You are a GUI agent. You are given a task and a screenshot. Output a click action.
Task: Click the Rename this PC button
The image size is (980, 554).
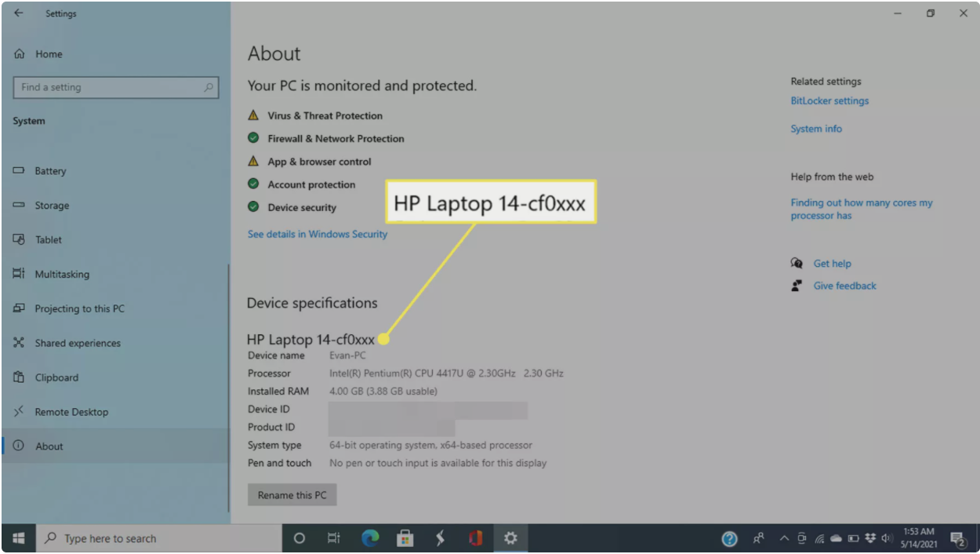tap(292, 494)
